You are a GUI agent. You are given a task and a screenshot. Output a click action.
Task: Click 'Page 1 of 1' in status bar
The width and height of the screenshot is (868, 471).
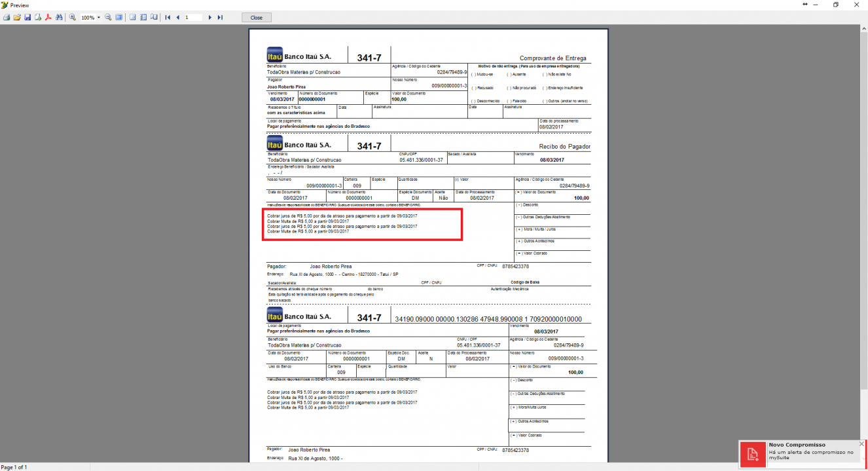pos(14,467)
